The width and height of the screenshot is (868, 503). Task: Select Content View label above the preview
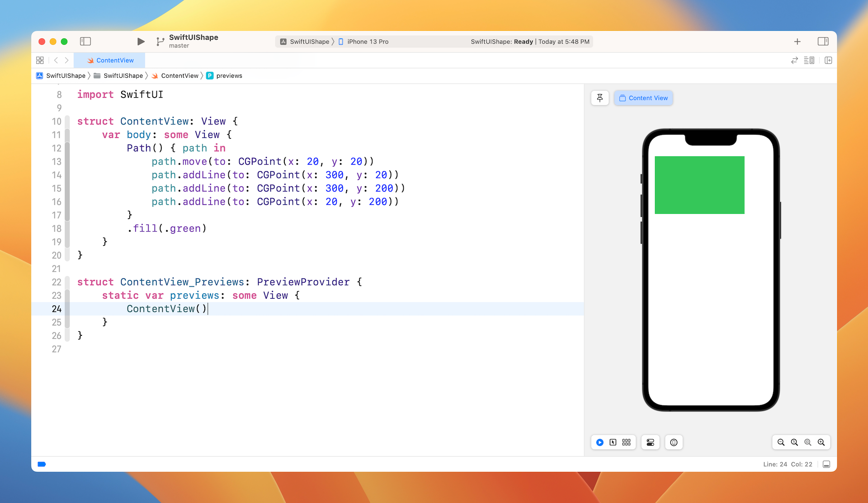pyautogui.click(x=643, y=98)
